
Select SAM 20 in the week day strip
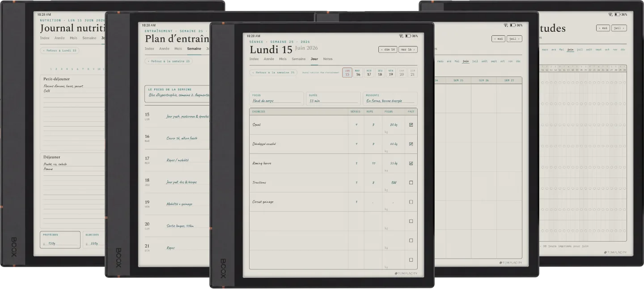tap(402, 72)
